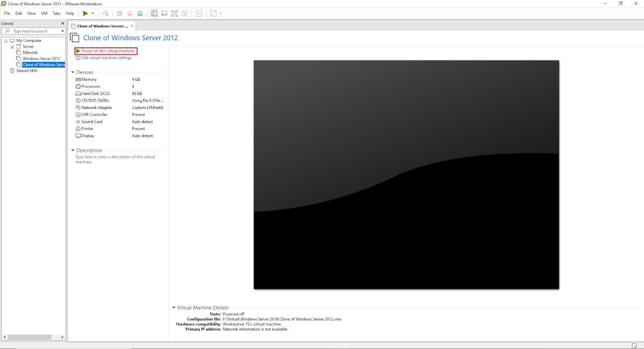This screenshot has width=644, height=349.
Task: Open the console view toolbar icon
Action: 199,13
